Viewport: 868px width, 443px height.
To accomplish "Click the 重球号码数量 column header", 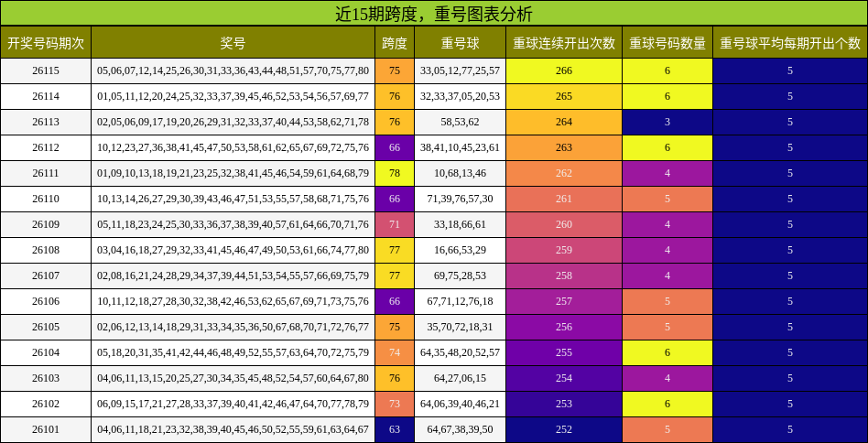I will [x=667, y=43].
